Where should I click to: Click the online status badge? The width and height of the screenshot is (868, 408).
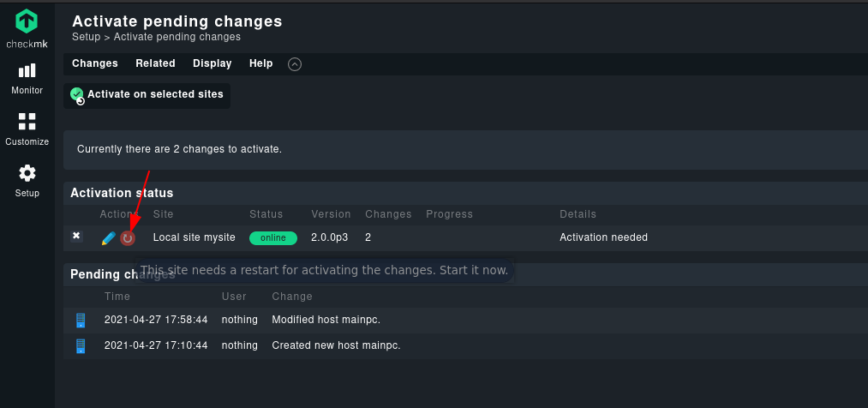pos(273,238)
